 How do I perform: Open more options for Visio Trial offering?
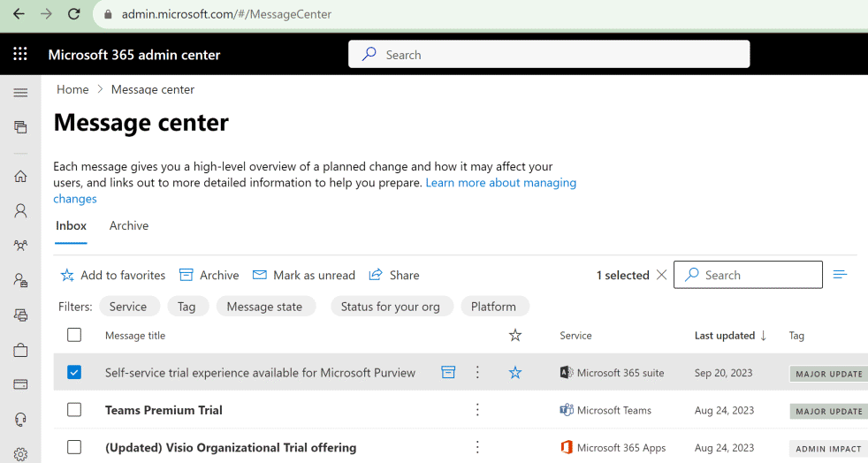tap(477, 447)
